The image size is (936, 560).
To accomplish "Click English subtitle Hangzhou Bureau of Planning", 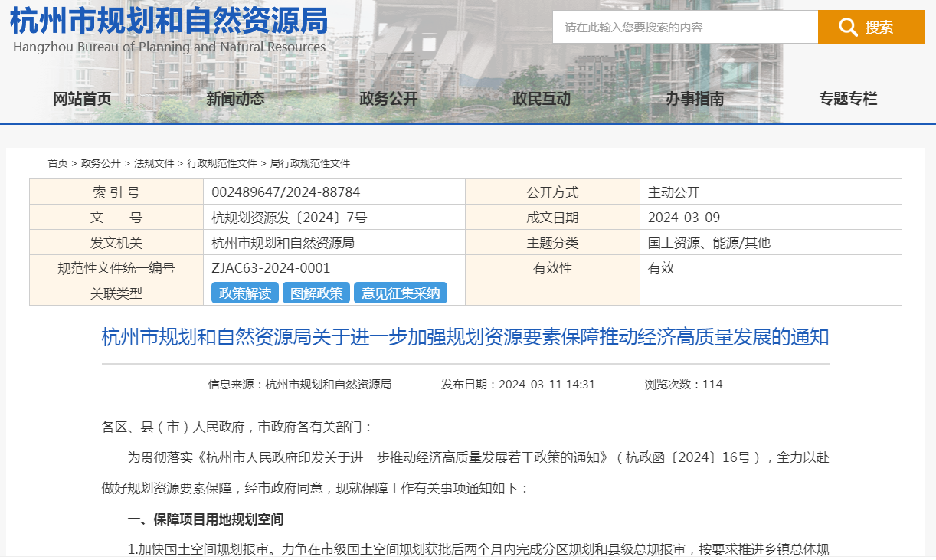I will pos(169,47).
